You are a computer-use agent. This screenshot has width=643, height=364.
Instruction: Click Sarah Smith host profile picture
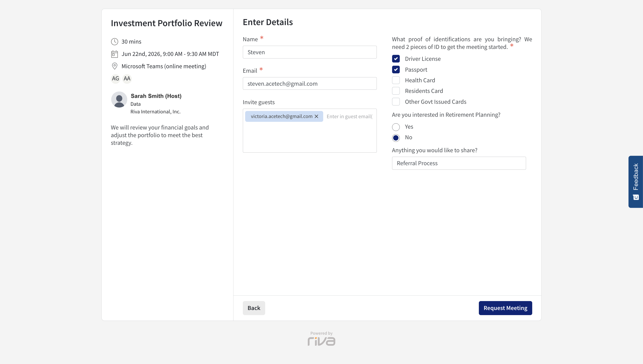[x=119, y=100]
